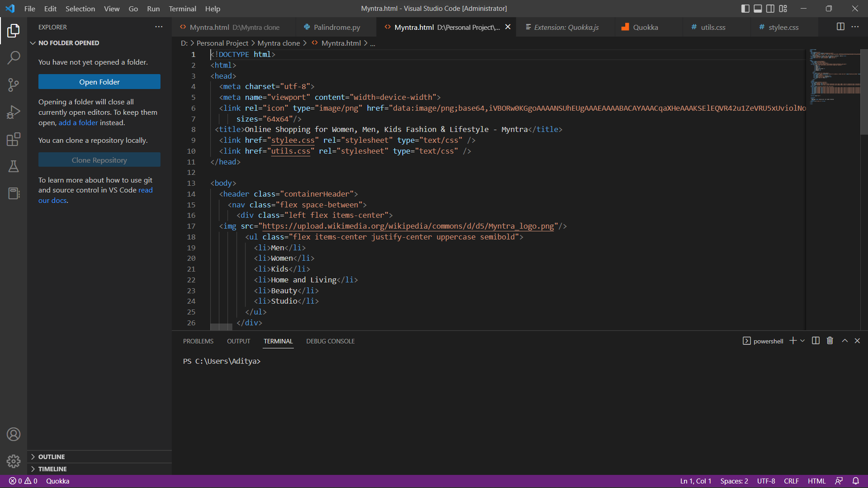Open the Search view in activity bar
Image resolution: width=868 pixels, height=488 pixels.
pos(14,57)
